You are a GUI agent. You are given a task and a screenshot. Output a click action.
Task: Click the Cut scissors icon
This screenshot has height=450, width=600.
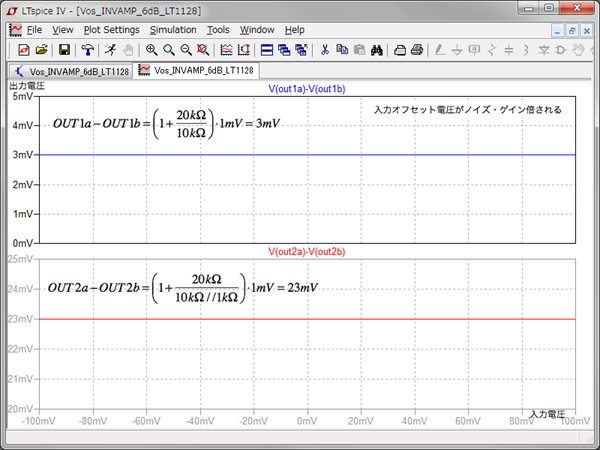pos(324,49)
